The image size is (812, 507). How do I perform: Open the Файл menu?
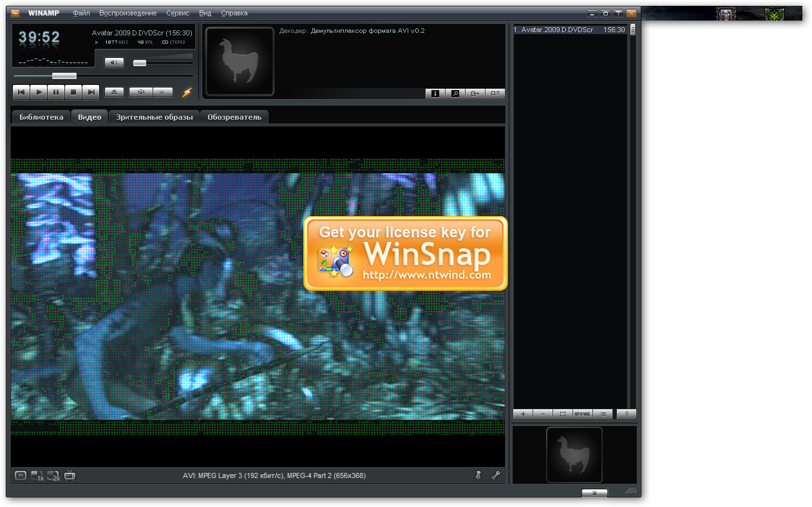[81, 13]
